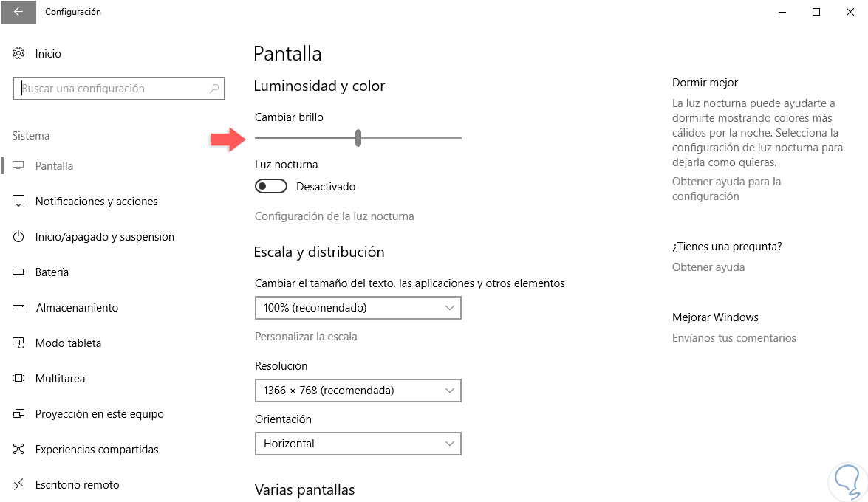
Task: Click the Notificaciones y acciones icon
Action: (19, 202)
